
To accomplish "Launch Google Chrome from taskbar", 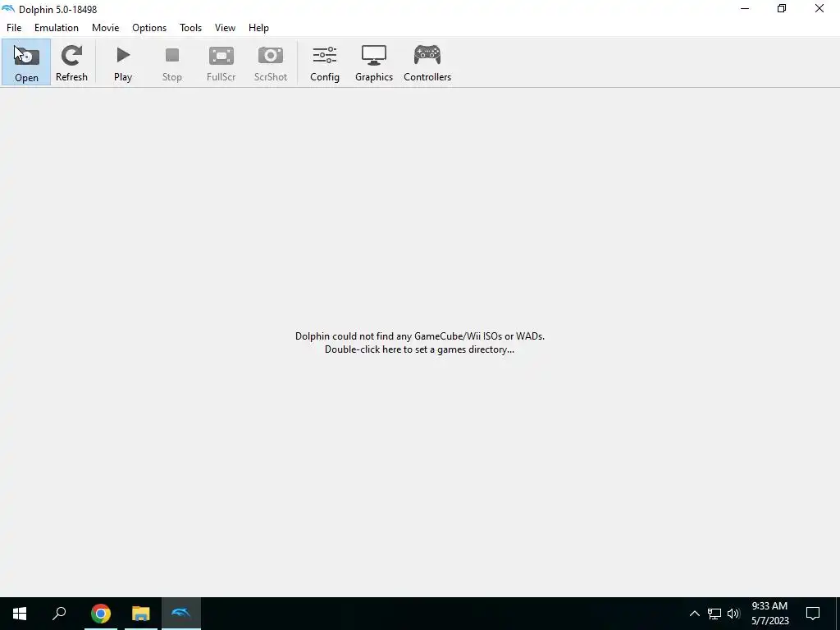I will click(x=101, y=614).
